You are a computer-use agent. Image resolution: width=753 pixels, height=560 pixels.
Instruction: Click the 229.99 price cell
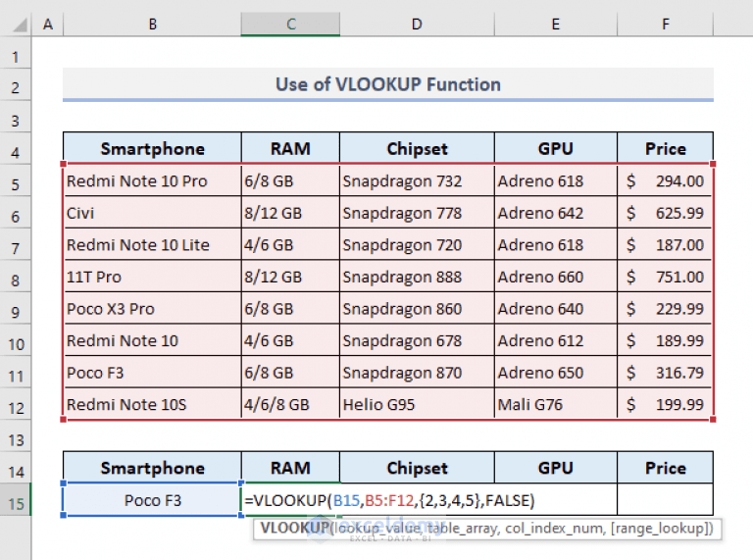pyautogui.click(x=665, y=309)
